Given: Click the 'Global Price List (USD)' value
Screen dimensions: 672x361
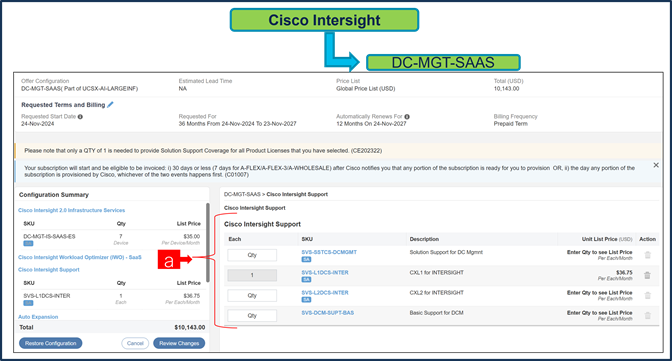Looking at the screenshot, I should (366, 88).
